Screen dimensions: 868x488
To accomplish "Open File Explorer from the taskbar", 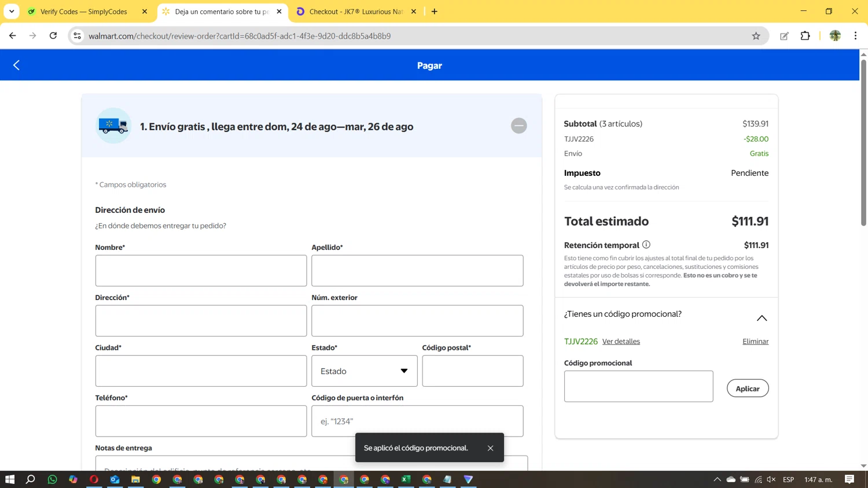I will point(135,479).
